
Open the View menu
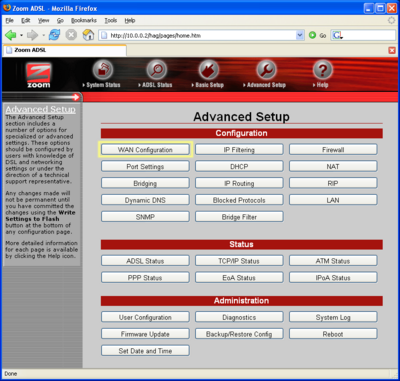click(43, 21)
